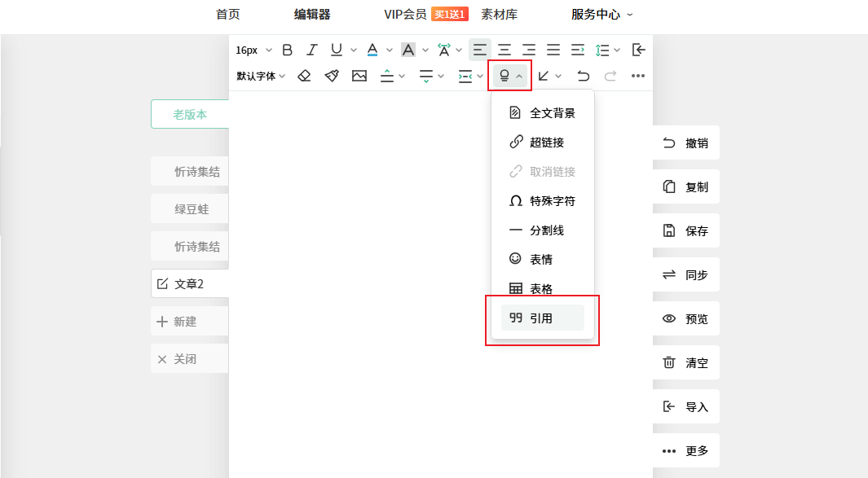Apply the blue font color
The height and width of the screenshot is (478, 868).
[372, 50]
